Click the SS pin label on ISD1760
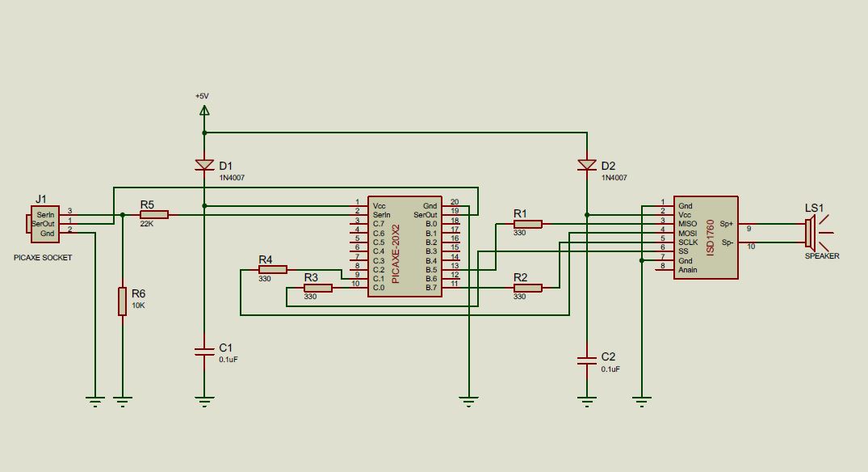Screen dimensions: 868x472 point(683,251)
